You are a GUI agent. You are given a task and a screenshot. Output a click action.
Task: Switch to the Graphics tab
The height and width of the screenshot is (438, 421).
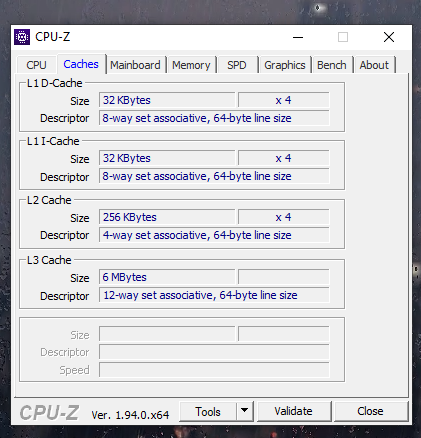coord(285,65)
